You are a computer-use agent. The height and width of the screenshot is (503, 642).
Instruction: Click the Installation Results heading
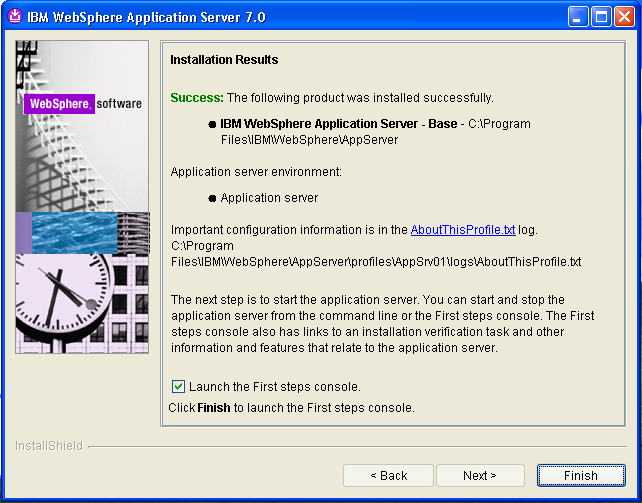224,60
